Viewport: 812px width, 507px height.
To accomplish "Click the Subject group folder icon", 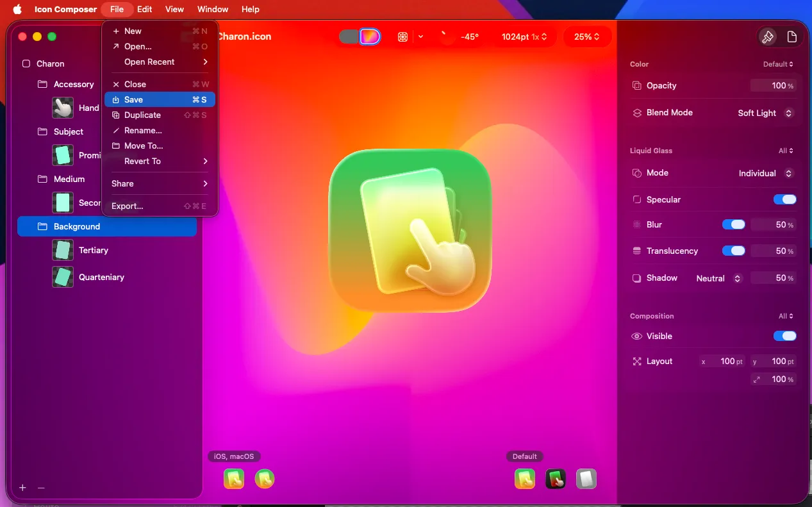I will (x=43, y=131).
